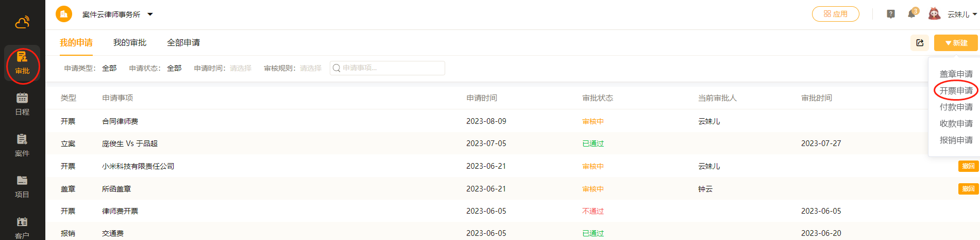Click the notification bell icon
980x240 pixels.
(x=911, y=14)
